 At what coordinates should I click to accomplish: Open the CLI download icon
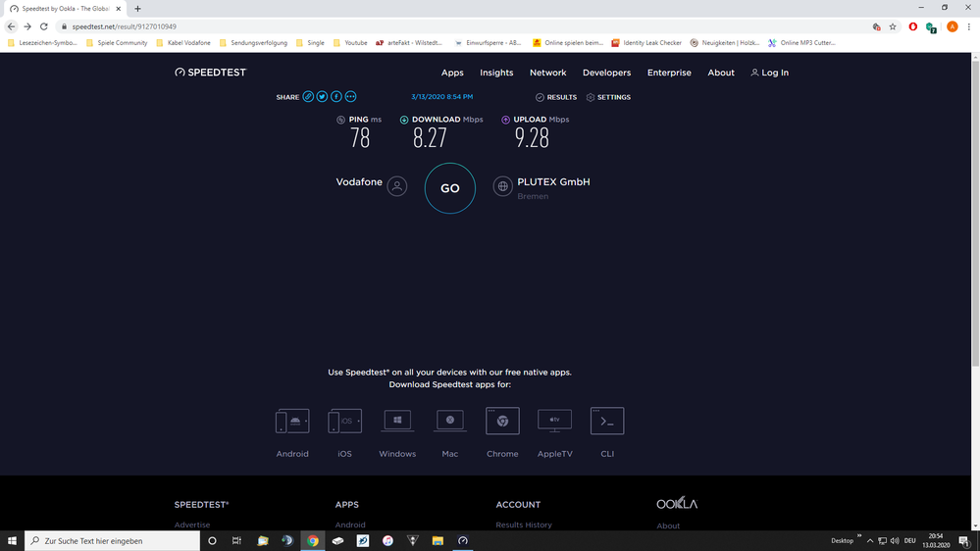click(607, 421)
